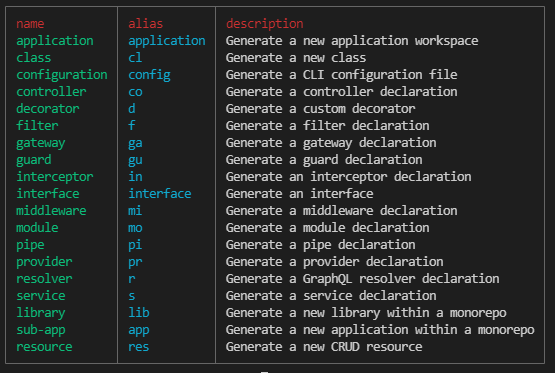The width and height of the screenshot is (555, 373).
Task: Click 'Generate a GraphQL resolver declaration' description
Action: click(362, 279)
